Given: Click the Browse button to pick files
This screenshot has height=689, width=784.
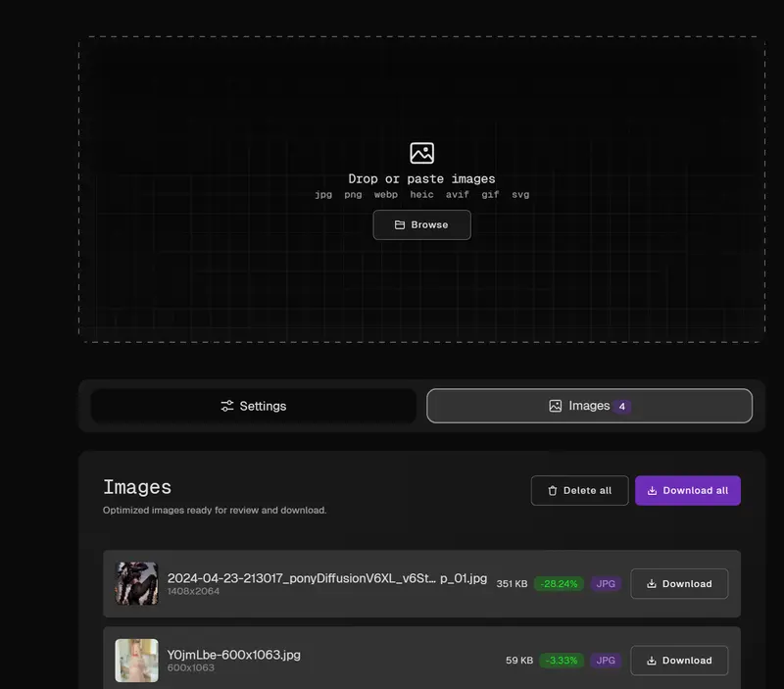Looking at the screenshot, I should pyautogui.click(x=421, y=225).
